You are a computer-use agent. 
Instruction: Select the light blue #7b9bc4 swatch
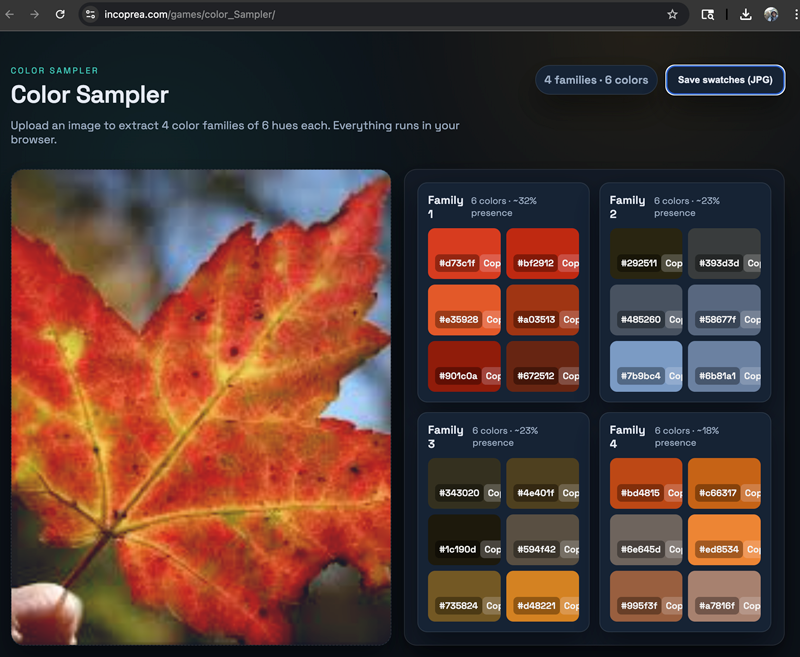click(645, 360)
